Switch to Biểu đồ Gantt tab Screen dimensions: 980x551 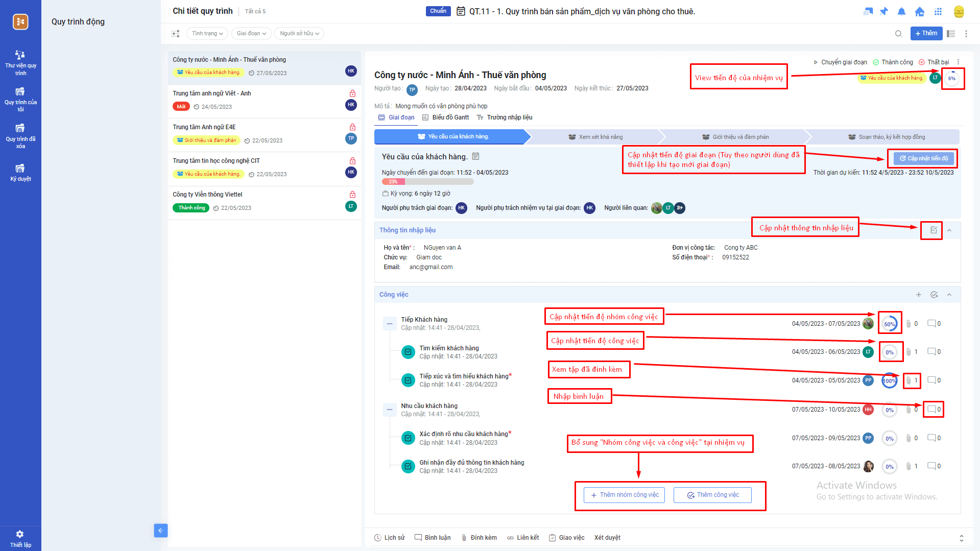[x=445, y=117]
